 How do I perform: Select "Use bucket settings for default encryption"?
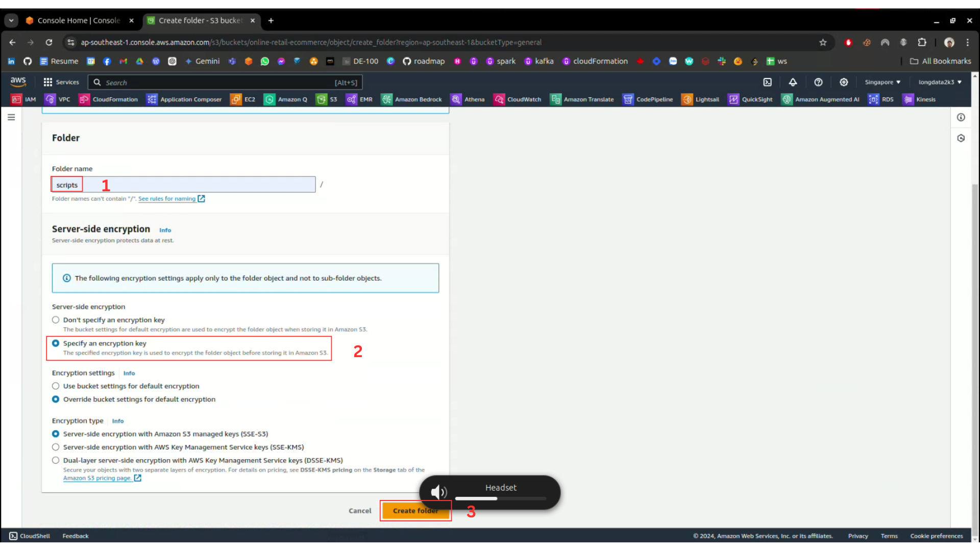(x=56, y=386)
